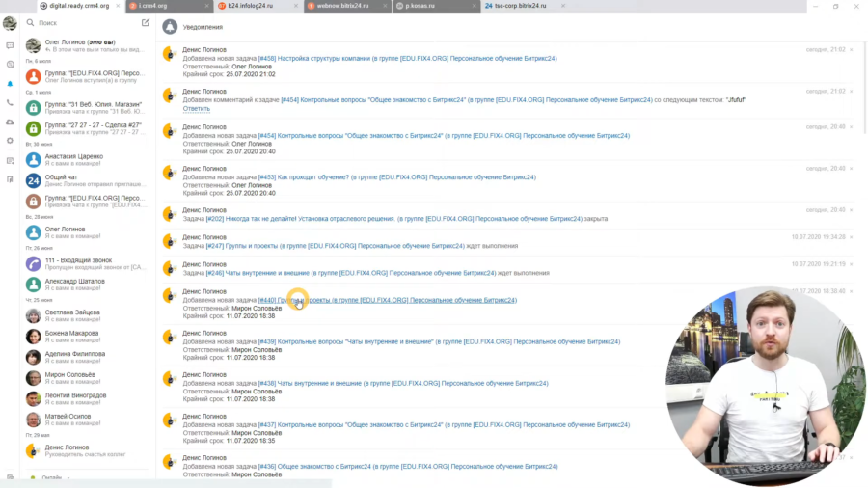Open task link #202 Никогда так не делайте
The width and height of the screenshot is (868, 488).
[394, 219]
